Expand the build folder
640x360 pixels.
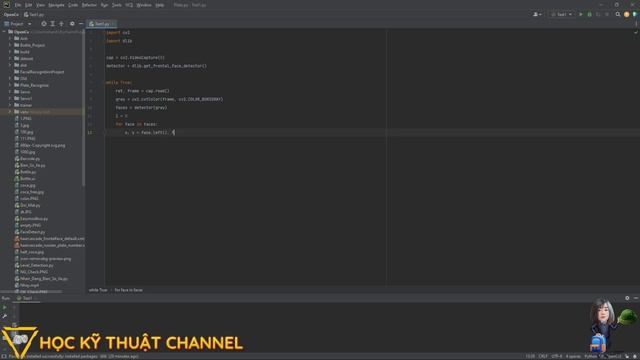(10, 52)
